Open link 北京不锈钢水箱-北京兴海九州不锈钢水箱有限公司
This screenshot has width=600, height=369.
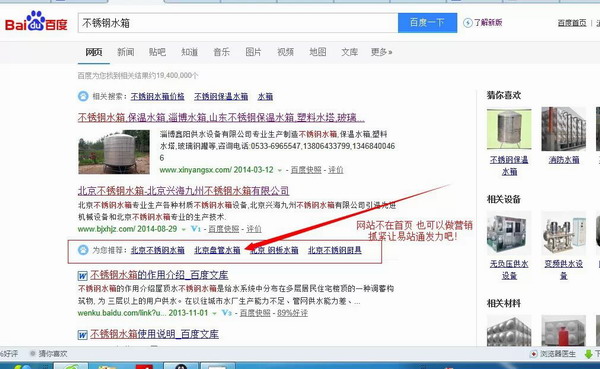click(x=183, y=191)
